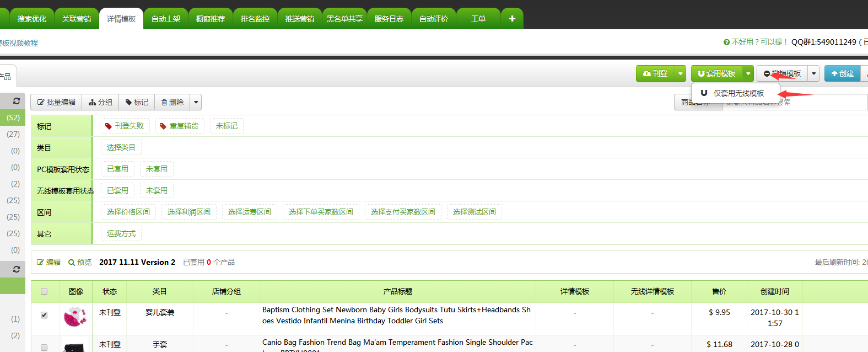Open 选择利润区间 filter
868x352 pixels.
pyautogui.click(x=189, y=212)
